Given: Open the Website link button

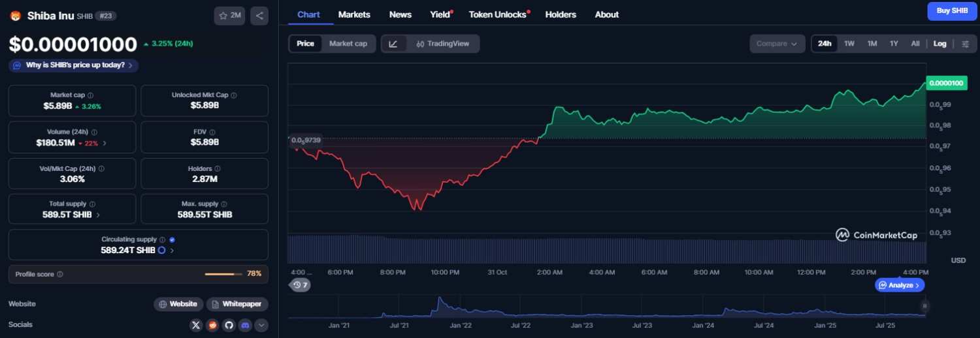Looking at the screenshot, I should point(178,304).
